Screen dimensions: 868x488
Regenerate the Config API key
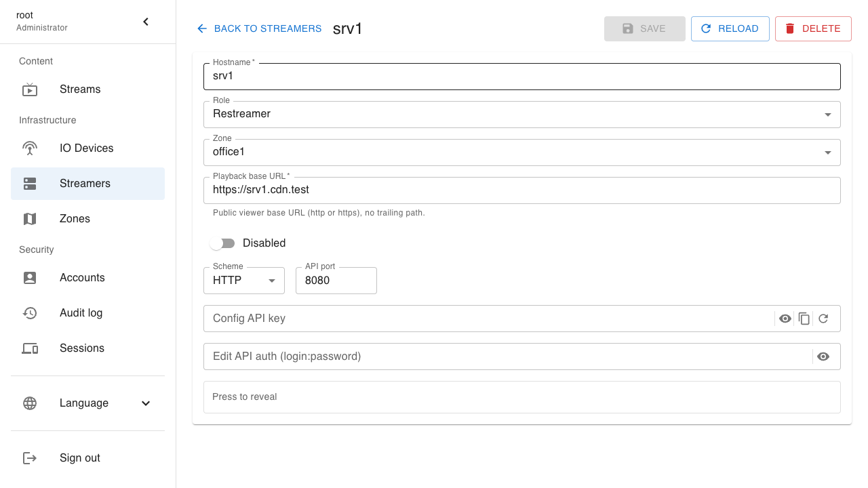[824, 318]
